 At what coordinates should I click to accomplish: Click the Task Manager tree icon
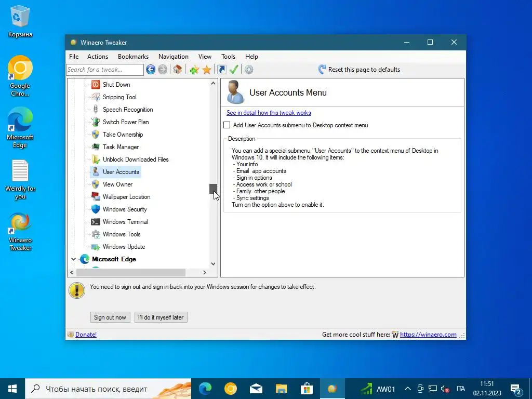(x=96, y=147)
